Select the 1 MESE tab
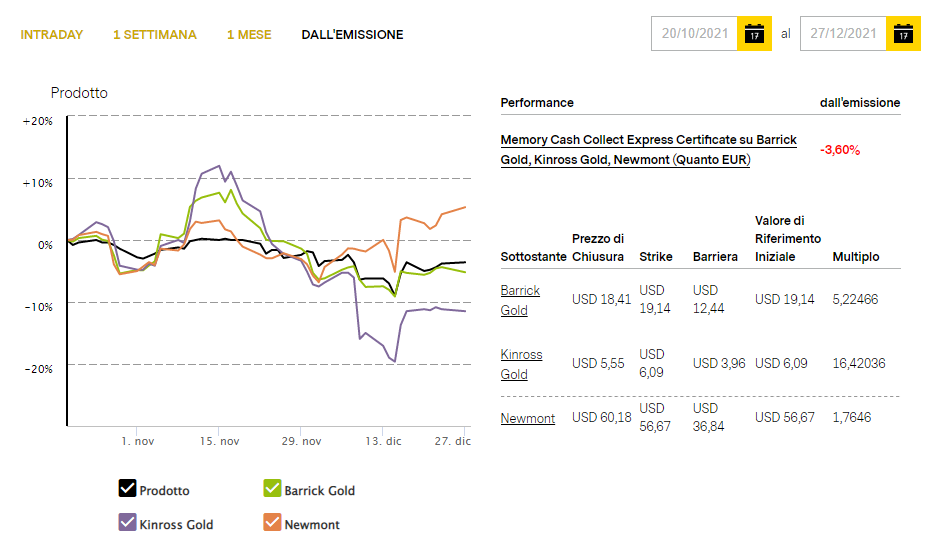Screen dimensions: 944x548 (249, 35)
